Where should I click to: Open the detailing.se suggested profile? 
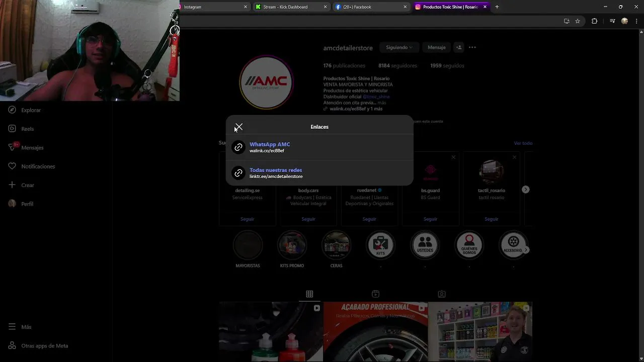click(x=247, y=191)
